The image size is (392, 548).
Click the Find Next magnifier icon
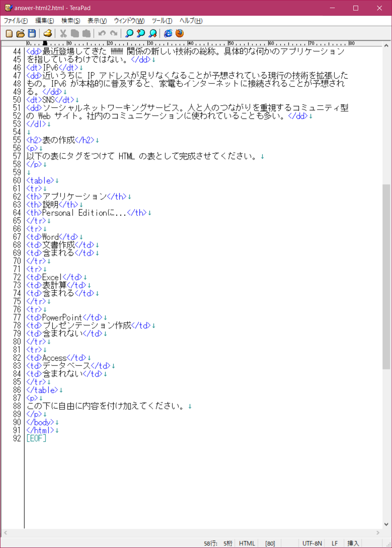coord(152,33)
